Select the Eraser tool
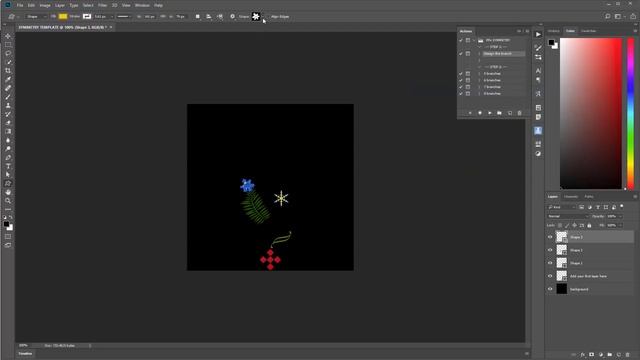This screenshot has width=640, height=360. pyautogui.click(x=8, y=122)
